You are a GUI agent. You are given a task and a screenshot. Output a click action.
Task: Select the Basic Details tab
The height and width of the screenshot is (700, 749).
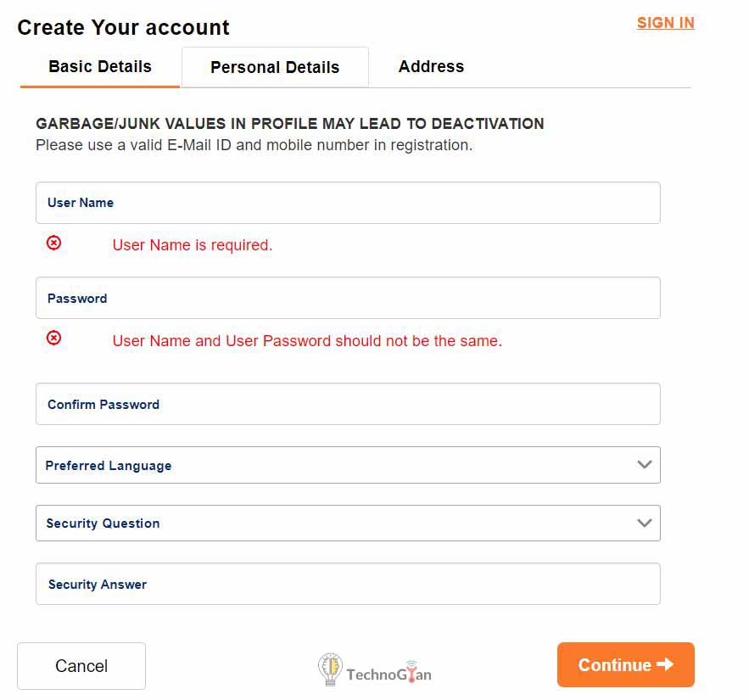point(100,66)
